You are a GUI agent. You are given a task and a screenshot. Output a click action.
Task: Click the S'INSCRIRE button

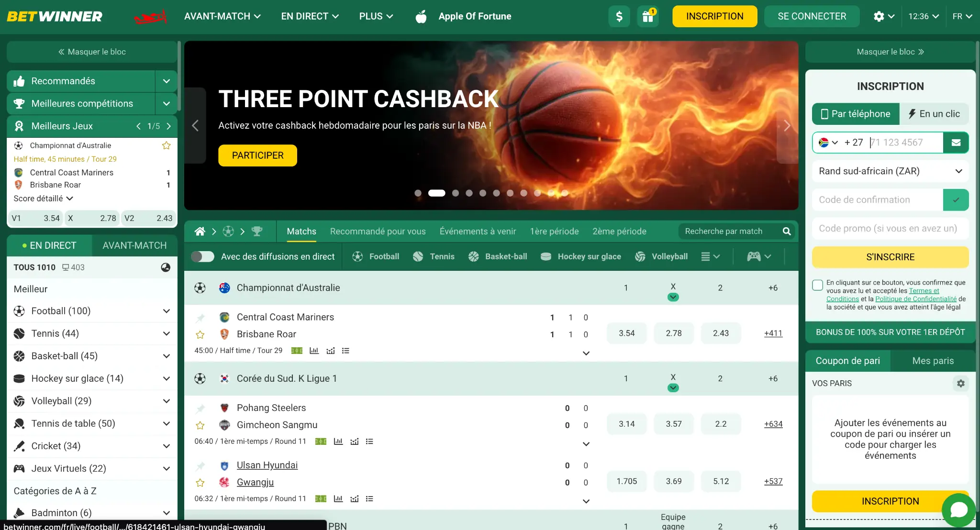(x=890, y=257)
